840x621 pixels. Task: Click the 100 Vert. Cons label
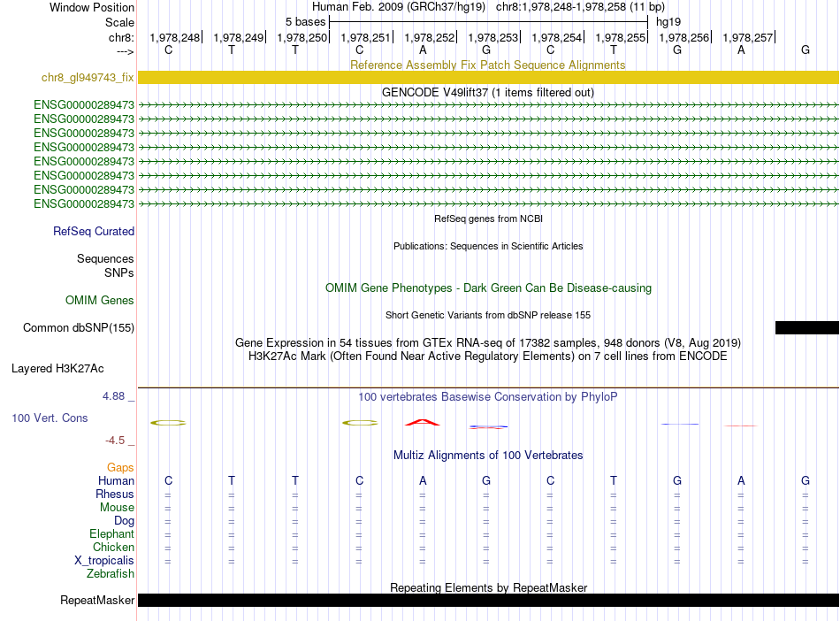pyautogui.click(x=50, y=418)
